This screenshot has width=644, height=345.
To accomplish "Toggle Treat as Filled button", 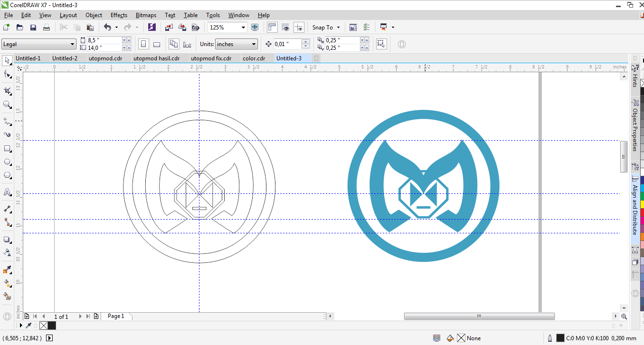I will point(381,44).
